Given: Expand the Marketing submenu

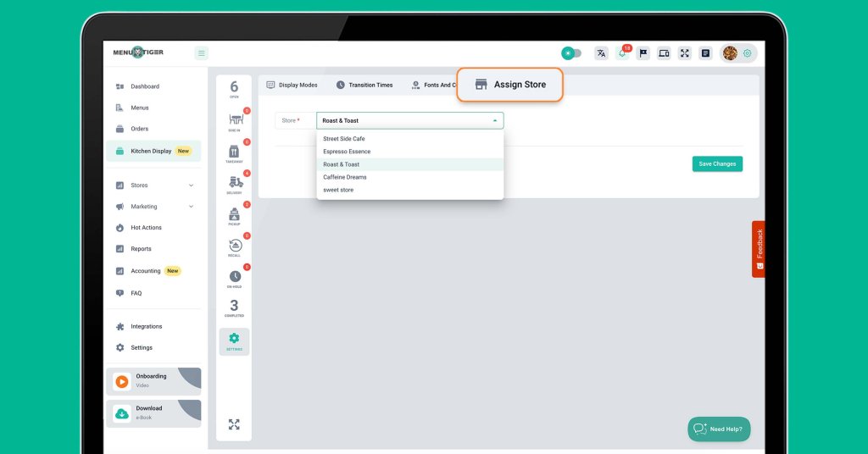Looking at the screenshot, I should [191, 207].
